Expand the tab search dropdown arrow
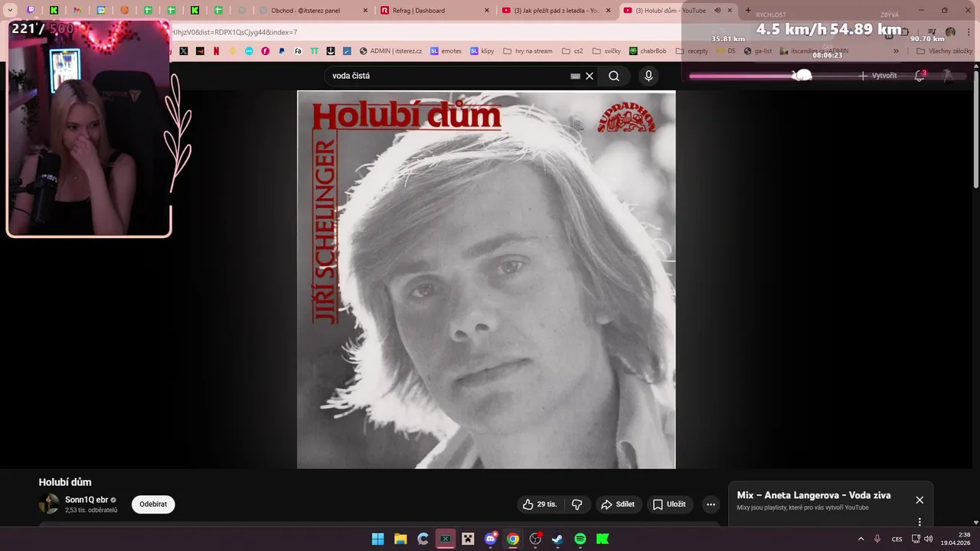 click(10, 11)
